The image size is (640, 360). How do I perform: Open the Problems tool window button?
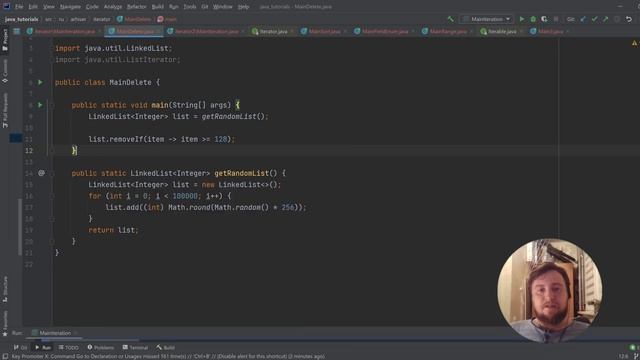coord(100,347)
